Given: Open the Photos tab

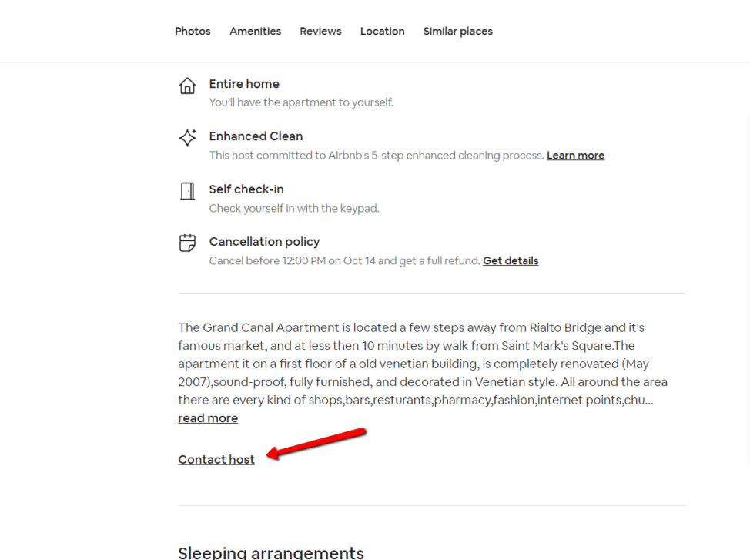Looking at the screenshot, I should (193, 32).
